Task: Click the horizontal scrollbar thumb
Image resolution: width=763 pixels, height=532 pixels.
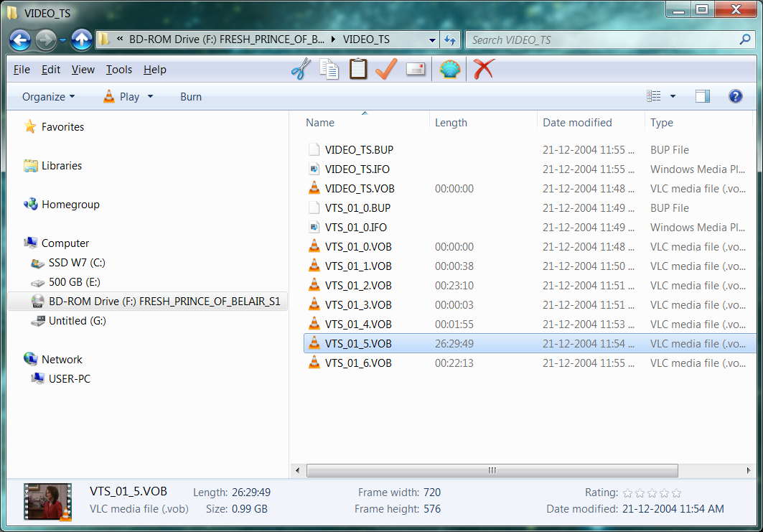Action: [492, 470]
